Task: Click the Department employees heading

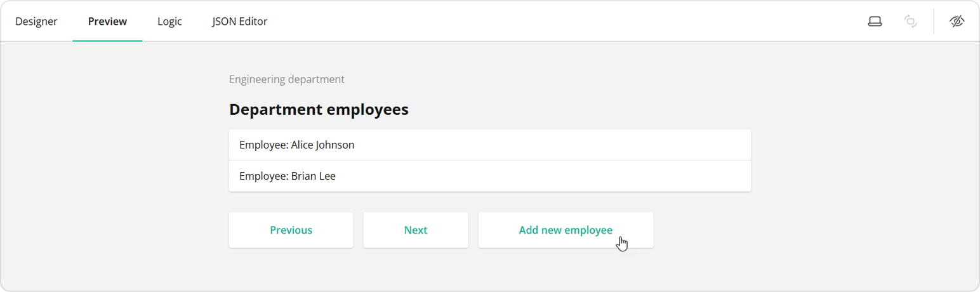Action: (319, 110)
